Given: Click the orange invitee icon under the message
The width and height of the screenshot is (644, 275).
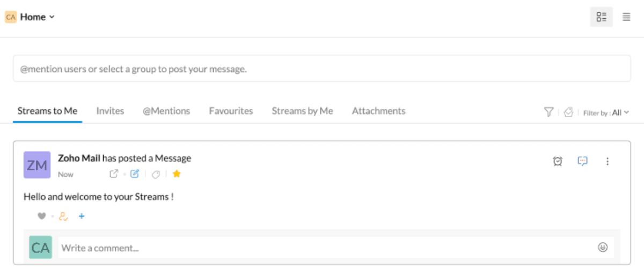Looking at the screenshot, I should pyautogui.click(x=63, y=216).
